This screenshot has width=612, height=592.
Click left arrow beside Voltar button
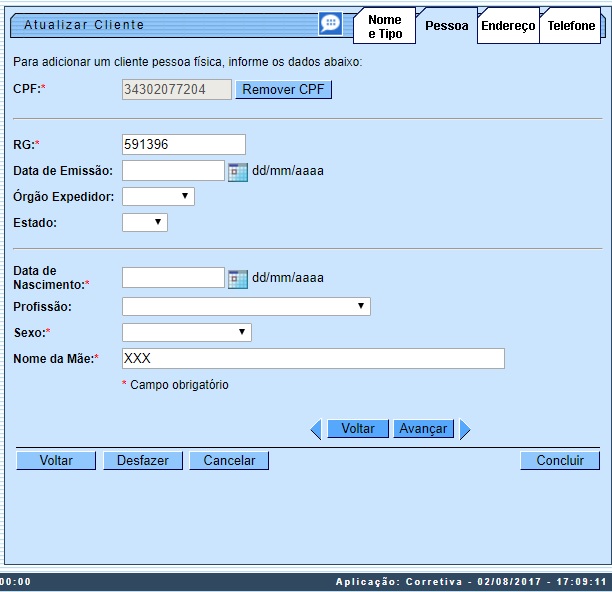coord(316,429)
